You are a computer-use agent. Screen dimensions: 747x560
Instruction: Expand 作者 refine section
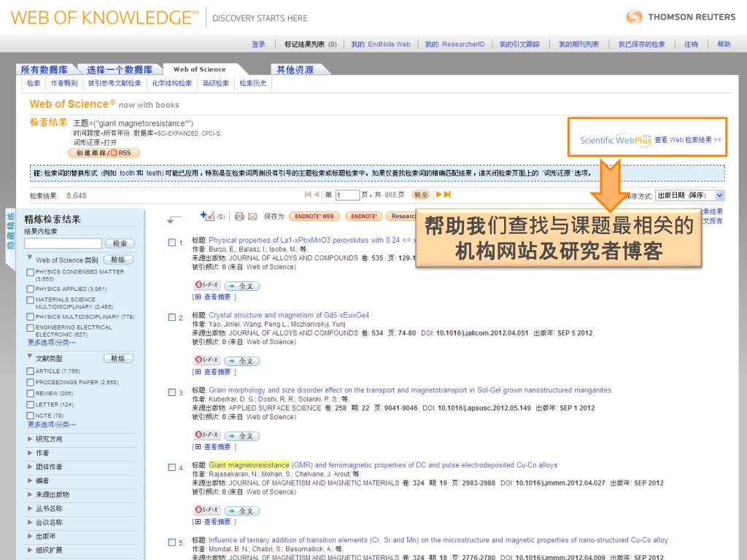point(30,452)
